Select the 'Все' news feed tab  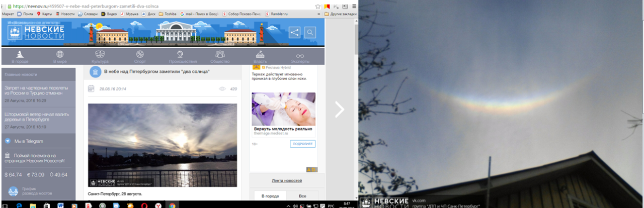pos(302,195)
